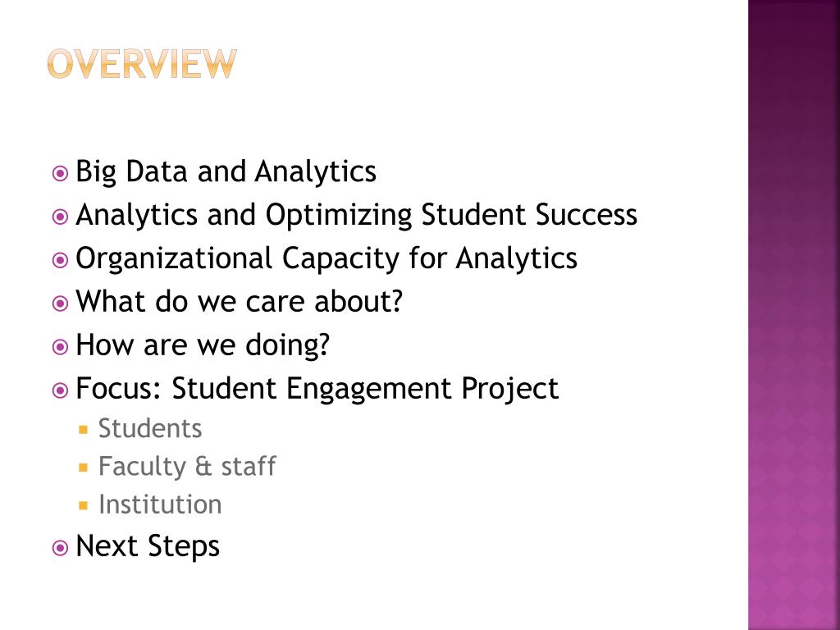840x630 pixels.
Task: Click the "Next Steps" text
Action: (148, 546)
